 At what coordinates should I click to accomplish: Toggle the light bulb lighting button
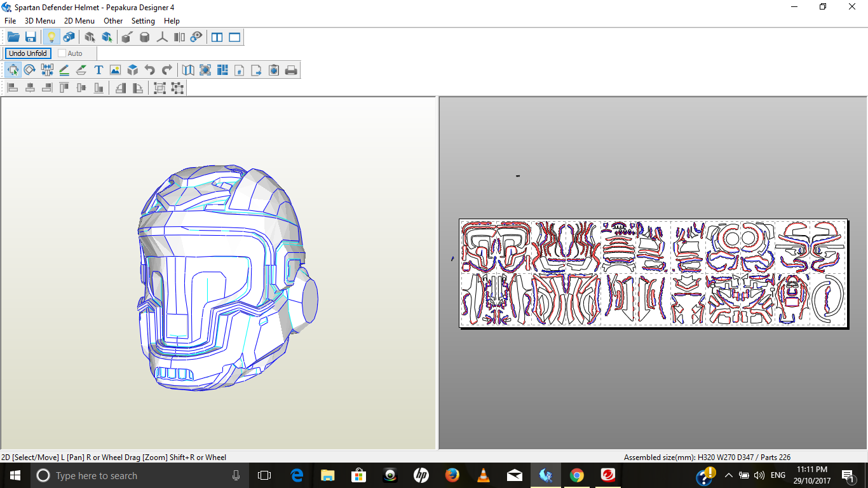[51, 37]
